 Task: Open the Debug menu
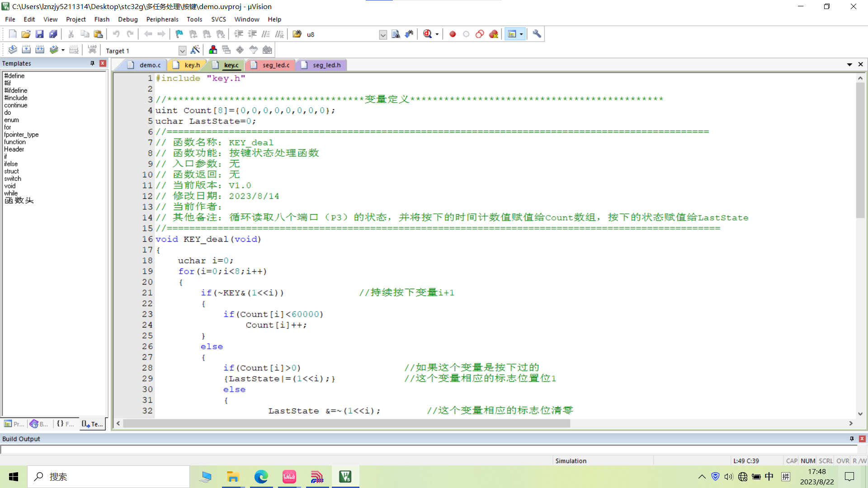128,19
